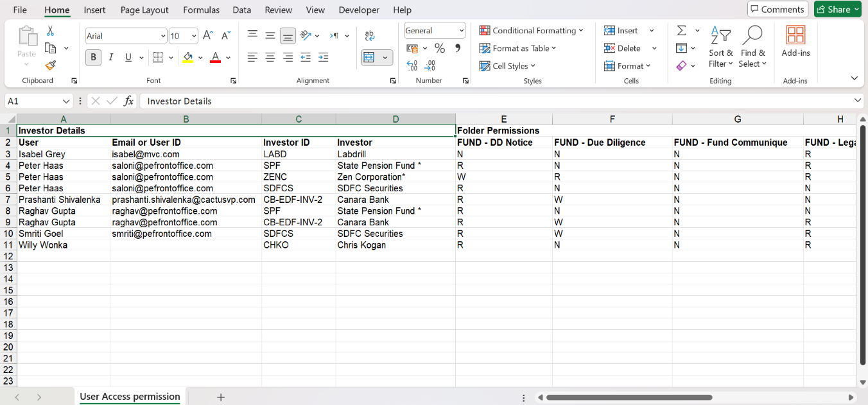Viewport: 868px width, 405px height.
Task: Click the Percent Style icon
Action: [x=440, y=48]
